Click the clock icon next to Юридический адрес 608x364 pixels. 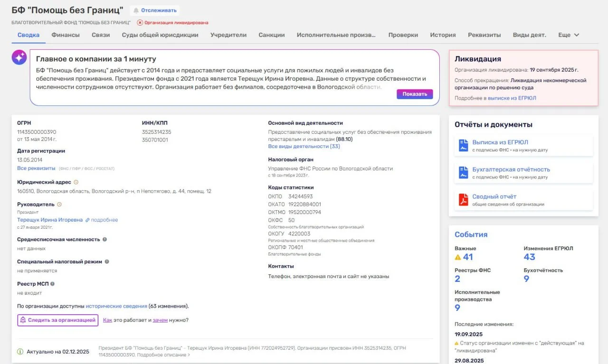[76, 182]
